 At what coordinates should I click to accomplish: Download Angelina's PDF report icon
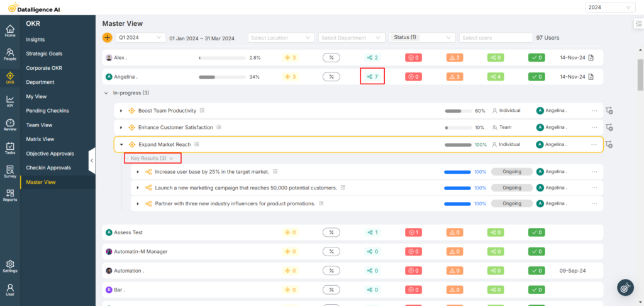tap(590, 77)
